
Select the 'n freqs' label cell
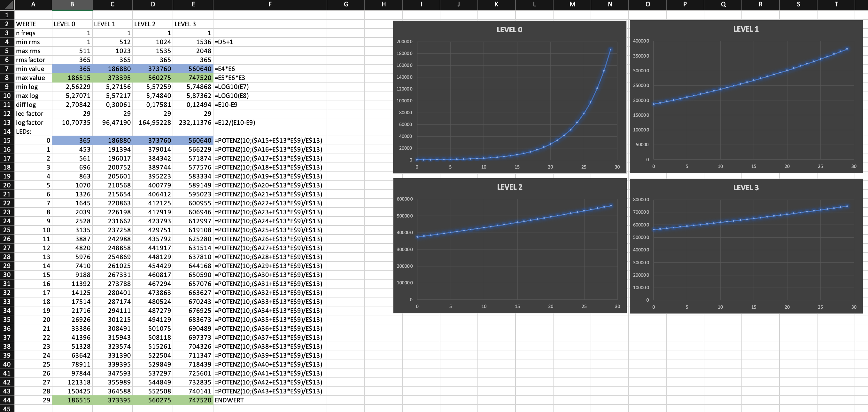click(x=33, y=33)
